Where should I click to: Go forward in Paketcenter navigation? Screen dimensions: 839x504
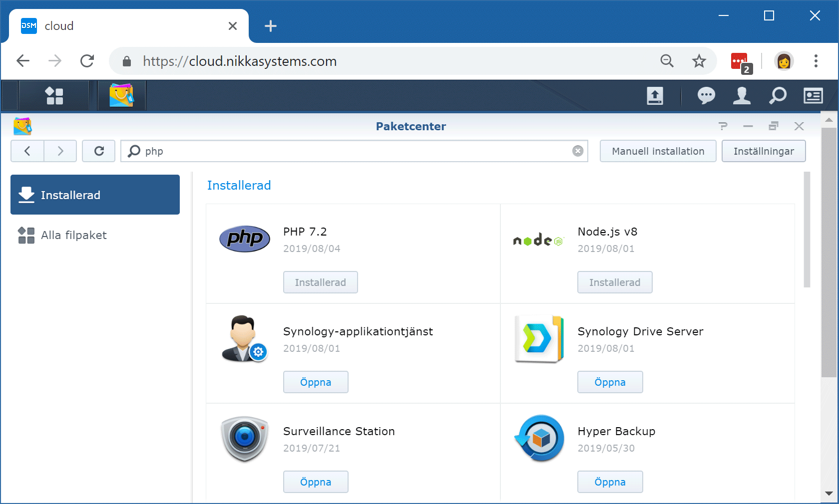pos(60,151)
